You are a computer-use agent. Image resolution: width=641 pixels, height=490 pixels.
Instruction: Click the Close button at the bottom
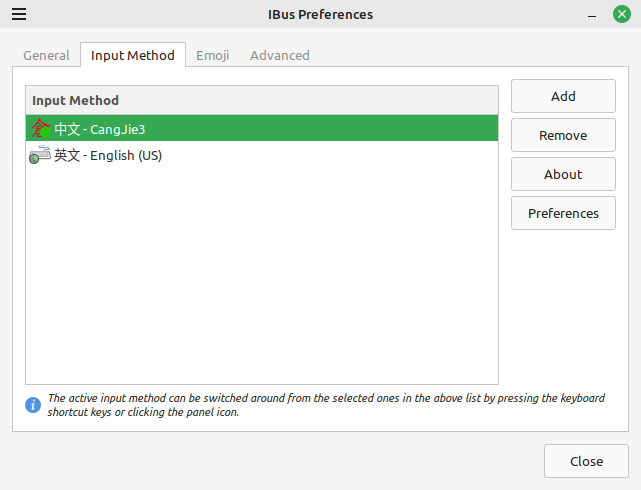(x=586, y=461)
